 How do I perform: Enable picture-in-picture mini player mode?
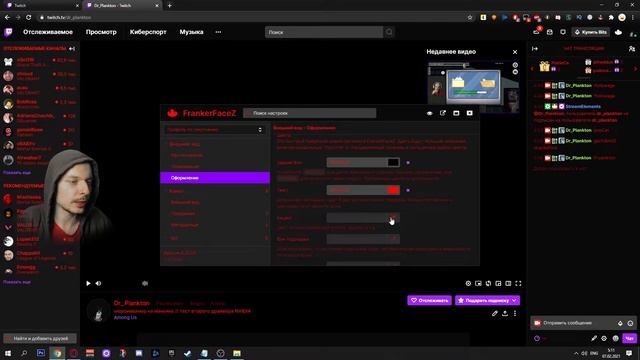pos(498,283)
